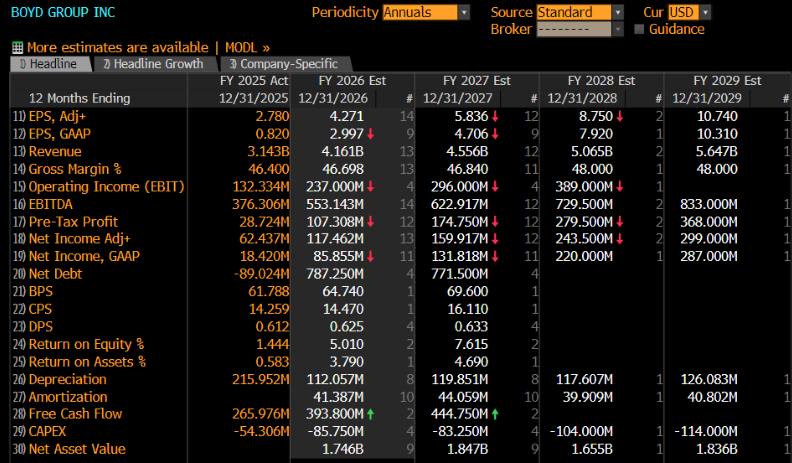Click the 12 Months Ending header
Viewport: 792px width, 463px height.
79,98
